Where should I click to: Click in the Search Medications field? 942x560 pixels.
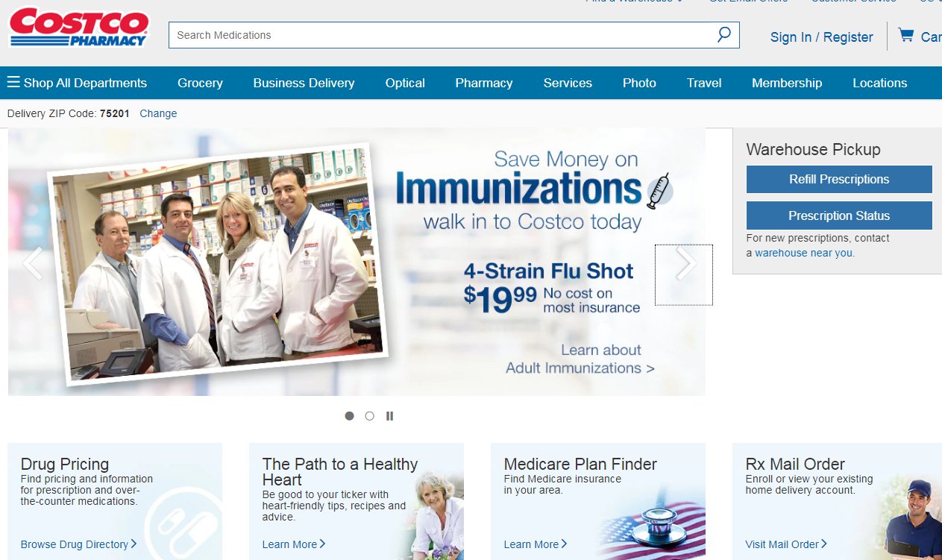(x=440, y=35)
